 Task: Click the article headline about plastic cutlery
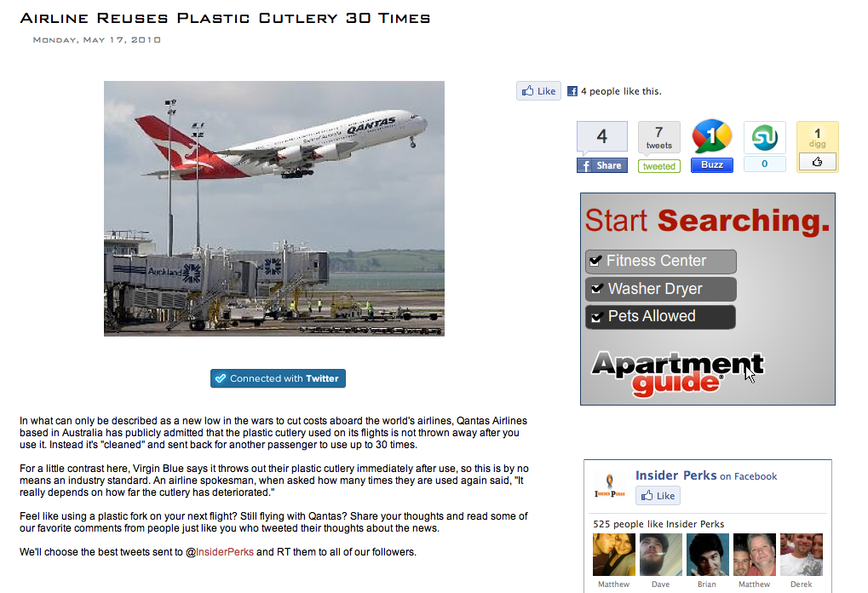click(x=225, y=18)
